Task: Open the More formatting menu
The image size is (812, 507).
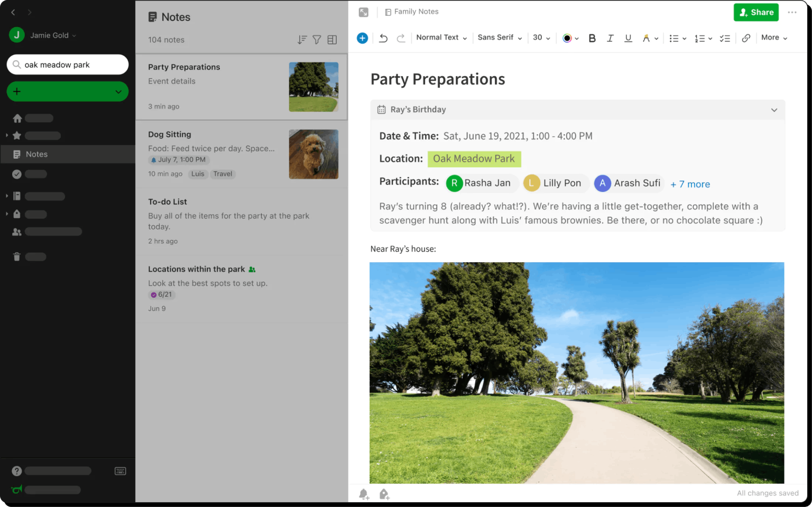Action: click(x=774, y=38)
